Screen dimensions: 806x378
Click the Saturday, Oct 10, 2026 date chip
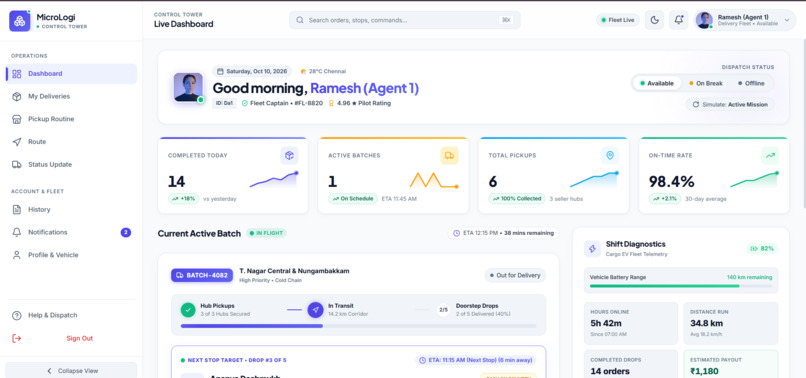(252, 71)
